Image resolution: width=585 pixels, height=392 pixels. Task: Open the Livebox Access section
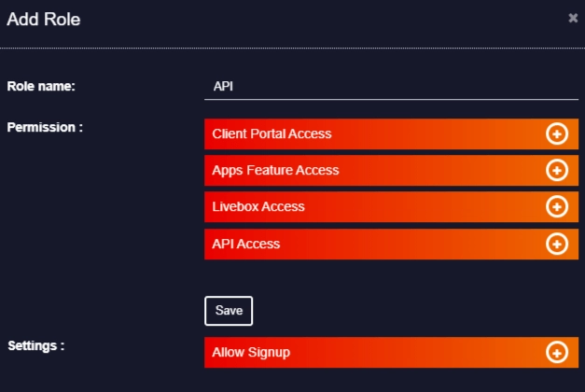pyautogui.click(x=391, y=206)
